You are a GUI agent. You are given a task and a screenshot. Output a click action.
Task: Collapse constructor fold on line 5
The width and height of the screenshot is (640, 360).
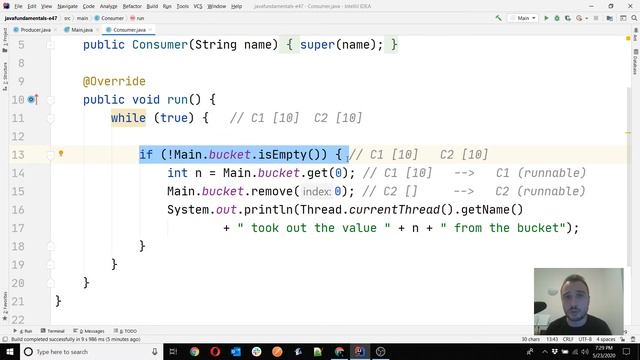tap(51, 44)
